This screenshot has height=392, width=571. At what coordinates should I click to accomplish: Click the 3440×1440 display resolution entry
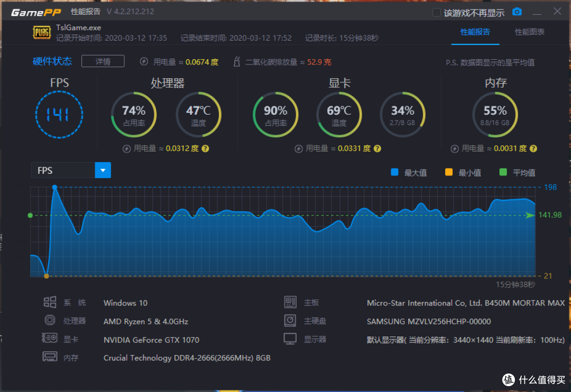pyautogui.click(x=466, y=340)
